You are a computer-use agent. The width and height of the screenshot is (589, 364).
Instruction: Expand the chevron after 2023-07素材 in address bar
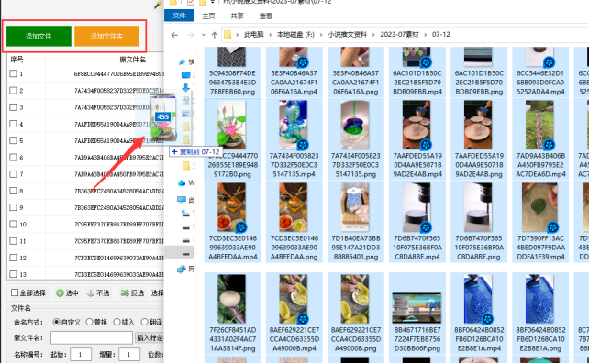pyautogui.click(x=426, y=35)
